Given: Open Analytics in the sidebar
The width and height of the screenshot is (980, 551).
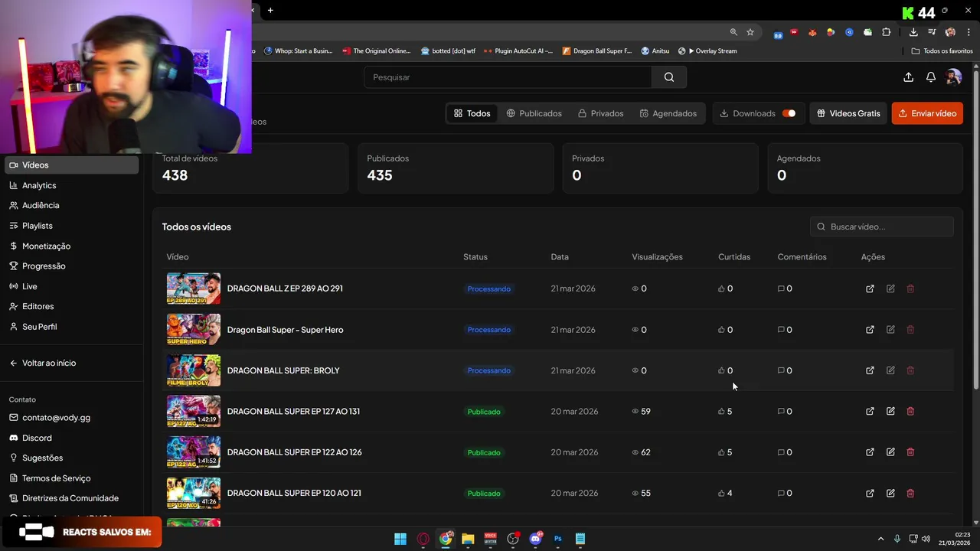Looking at the screenshot, I should click(72, 185).
